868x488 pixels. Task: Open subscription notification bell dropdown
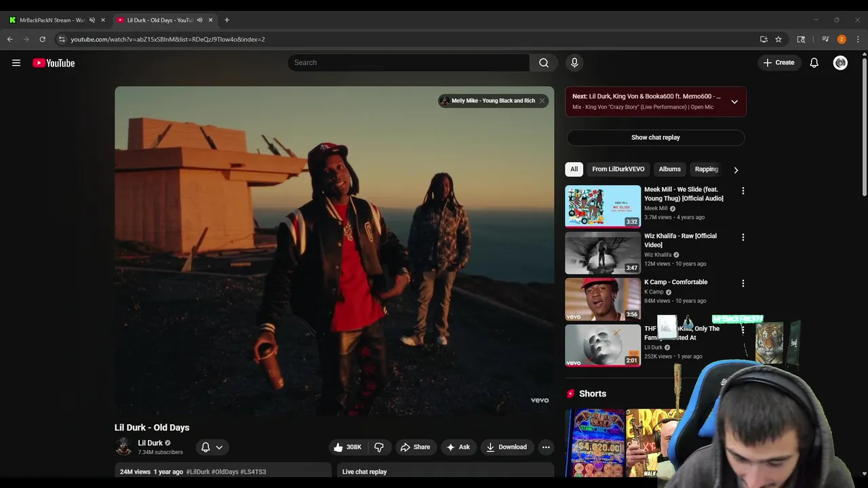pyautogui.click(x=212, y=447)
